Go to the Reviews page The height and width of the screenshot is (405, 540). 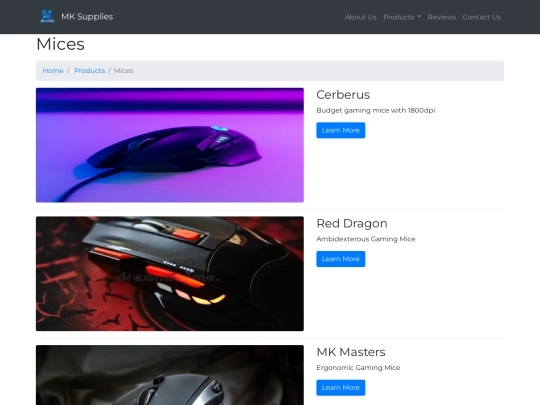pyautogui.click(x=442, y=17)
